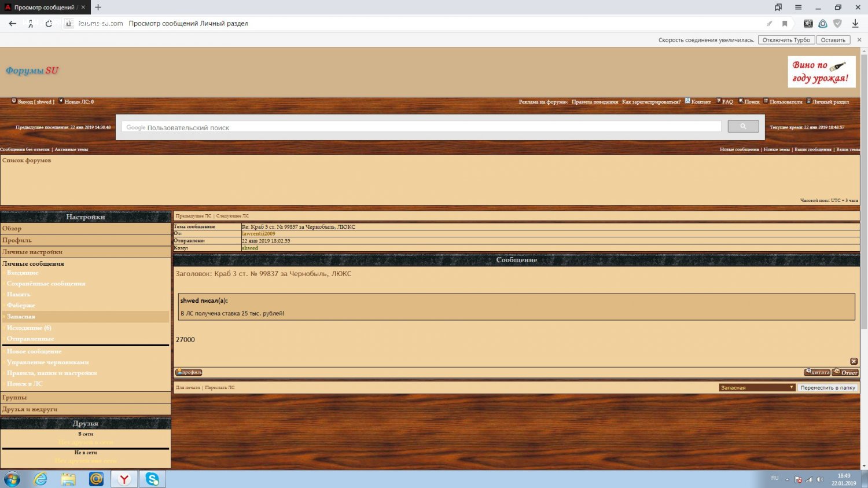Click the bookmark icon in address bar
Image resolution: width=868 pixels, height=488 pixels.
[785, 24]
